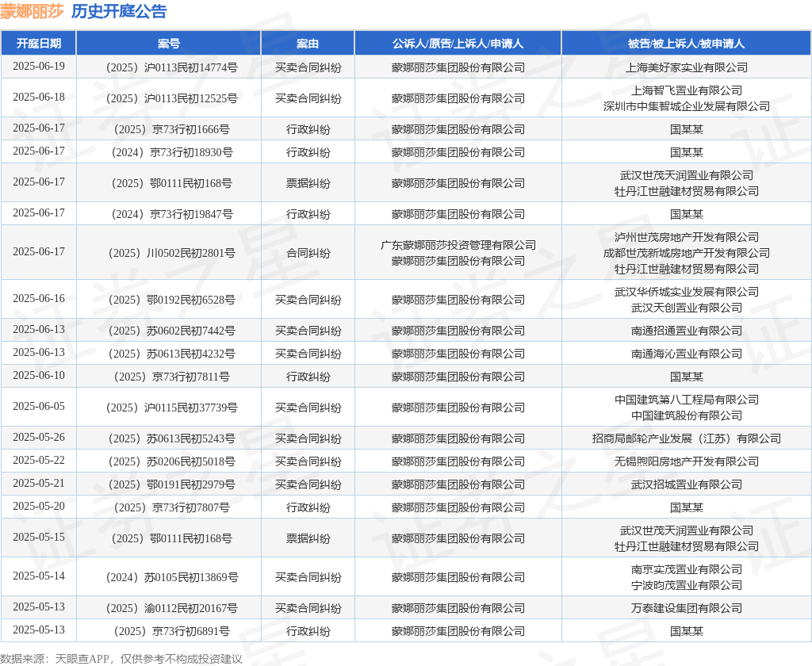Click defendant 招商局邮轮产业发展（江苏）有限公司
Viewport: 812px width, 666px height.
pyautogui.click(x=687, y=438)
